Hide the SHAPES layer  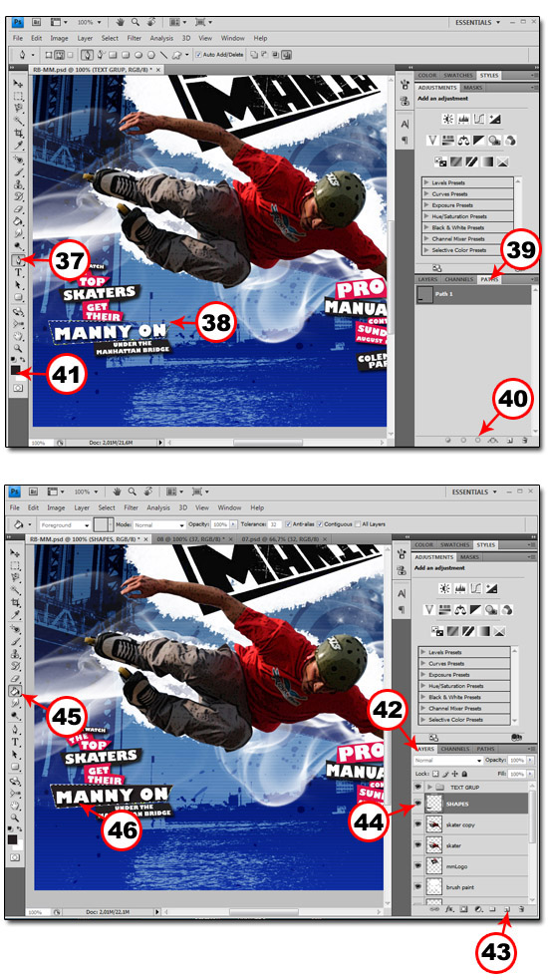418,804
